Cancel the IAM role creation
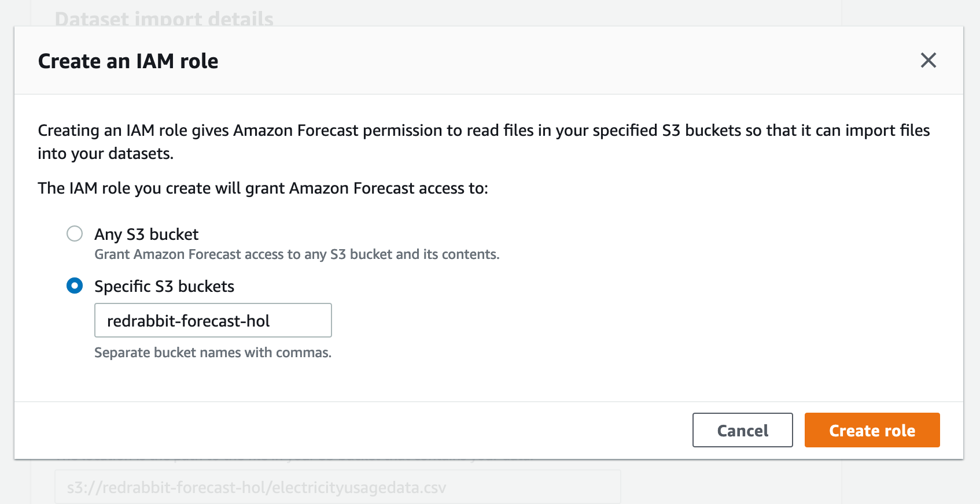 point(742,430)
